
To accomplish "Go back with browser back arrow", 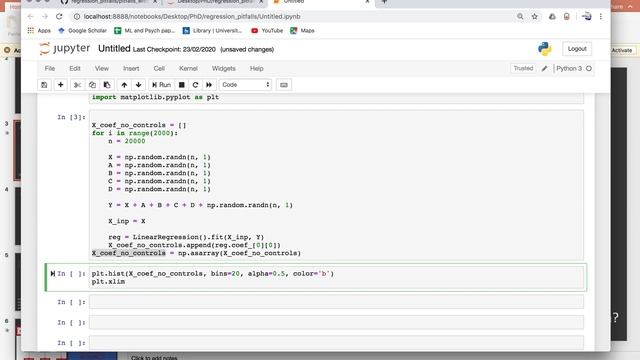I will point(31,16).
